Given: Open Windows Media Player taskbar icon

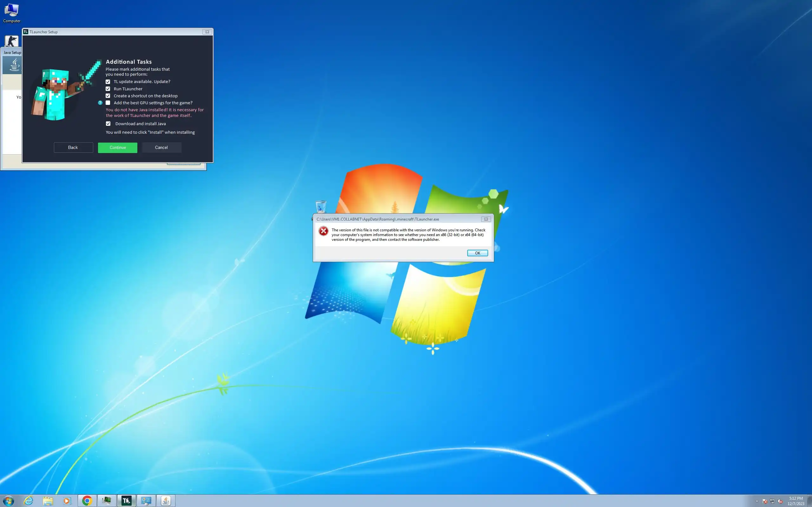Looking at the screenshot, I should tap(67, 501).
